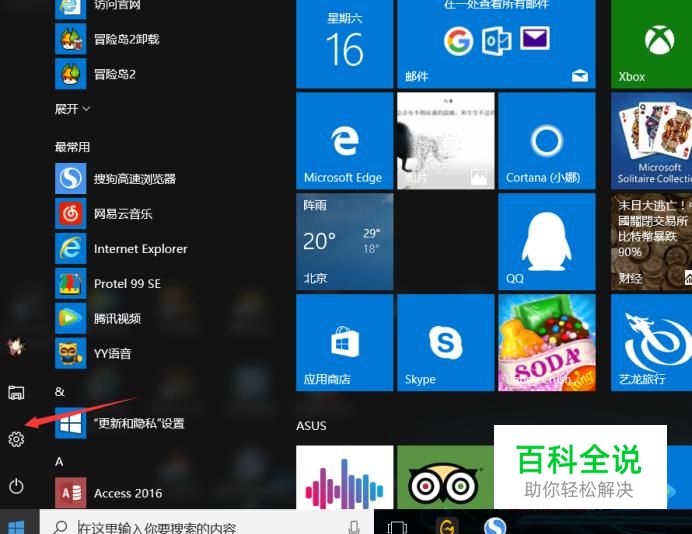Viewport: 692px width, 534px height.
Task: Open Microsoft Solitaire Collection tile
Action: tap(651, 141)
